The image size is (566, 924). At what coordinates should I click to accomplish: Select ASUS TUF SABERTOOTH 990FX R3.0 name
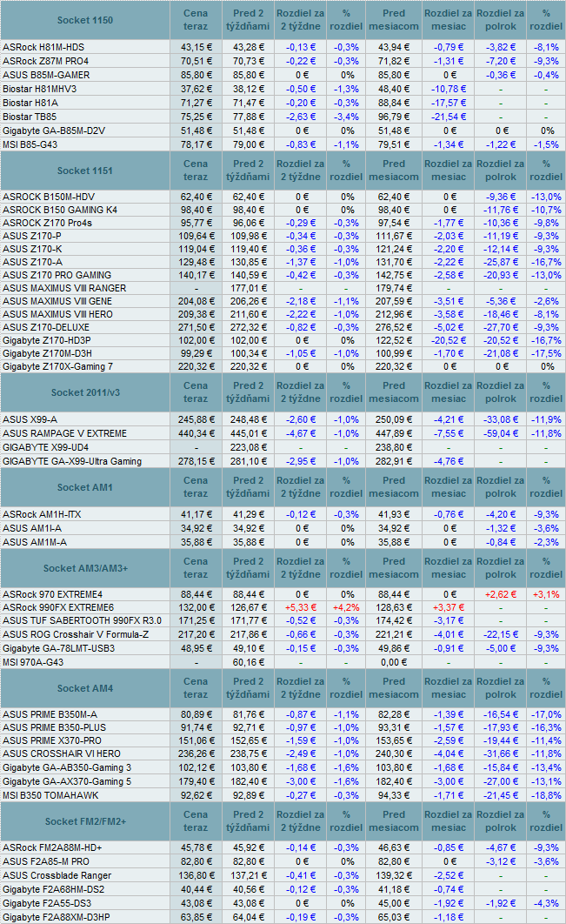tap(82, 620)
